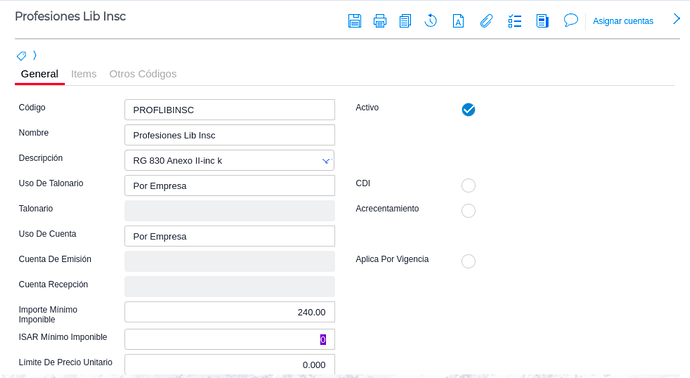Click the Nombre input field
This screenshot has width=690, height=378.
point(229,135)
